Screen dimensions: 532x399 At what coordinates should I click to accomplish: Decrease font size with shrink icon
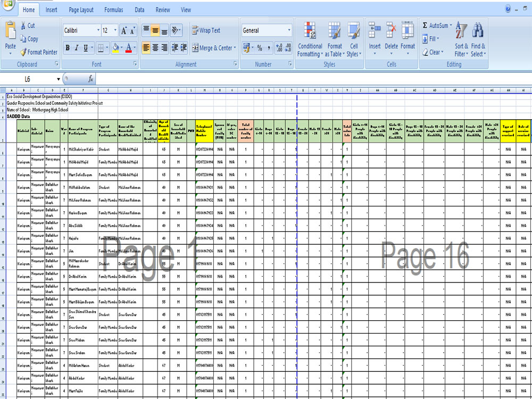(132, 30)
